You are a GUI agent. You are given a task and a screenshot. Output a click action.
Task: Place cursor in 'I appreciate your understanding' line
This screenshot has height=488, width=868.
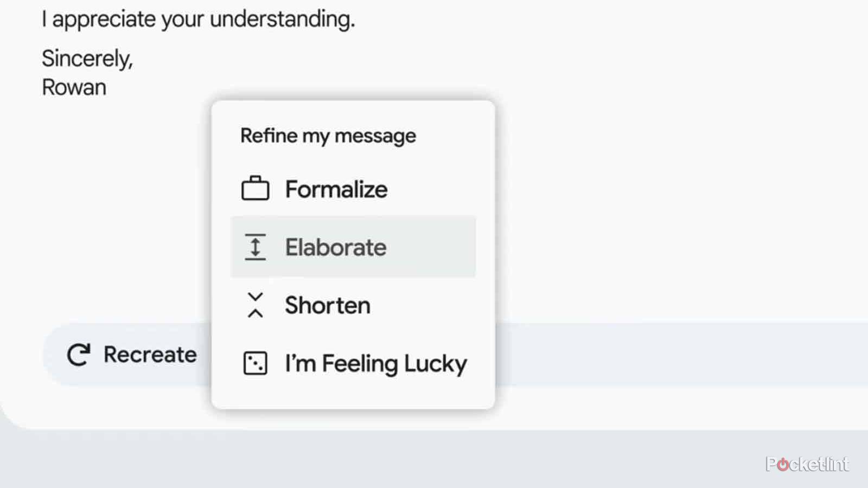[198, 20]
